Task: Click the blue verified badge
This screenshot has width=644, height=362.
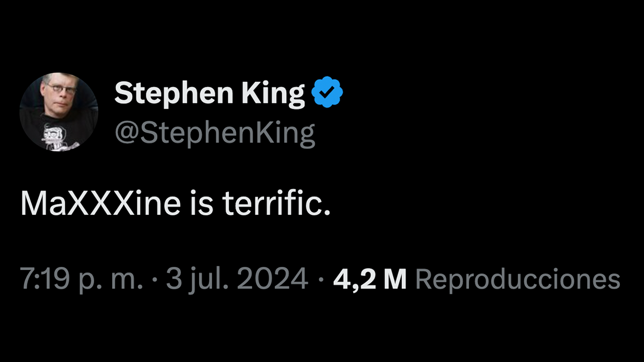Action: [327, 93]
